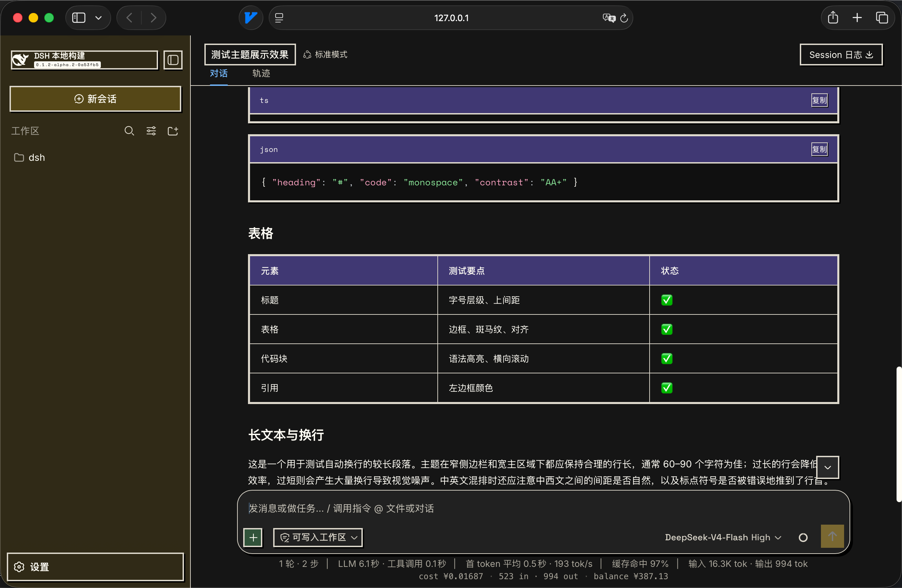Screen dimensions: 902x588
Task: Click the green check in the 标题 row
Action: pos(667,300)
